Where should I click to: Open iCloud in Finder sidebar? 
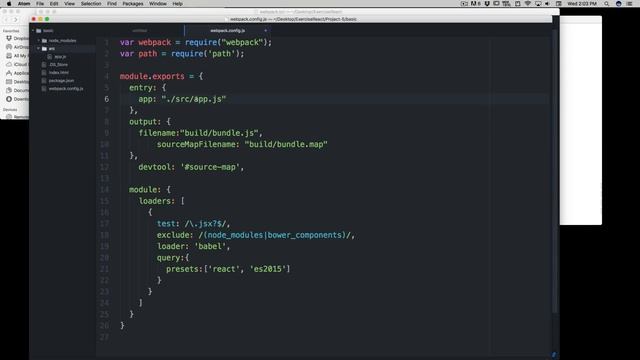[17, 64]
